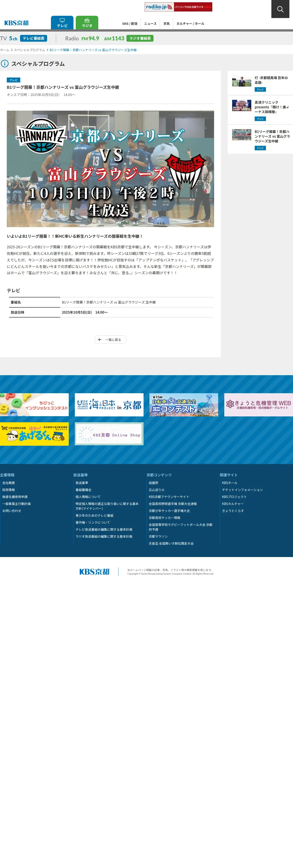
Task: Click the FM 94.9 frequency text
Action: pos(90,38)
